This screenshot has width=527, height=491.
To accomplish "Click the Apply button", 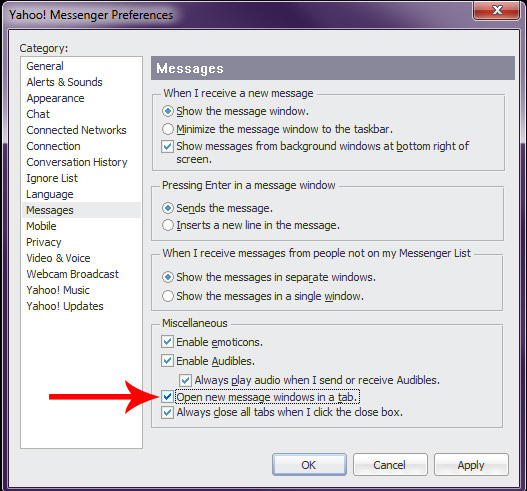I will (471, 465).
